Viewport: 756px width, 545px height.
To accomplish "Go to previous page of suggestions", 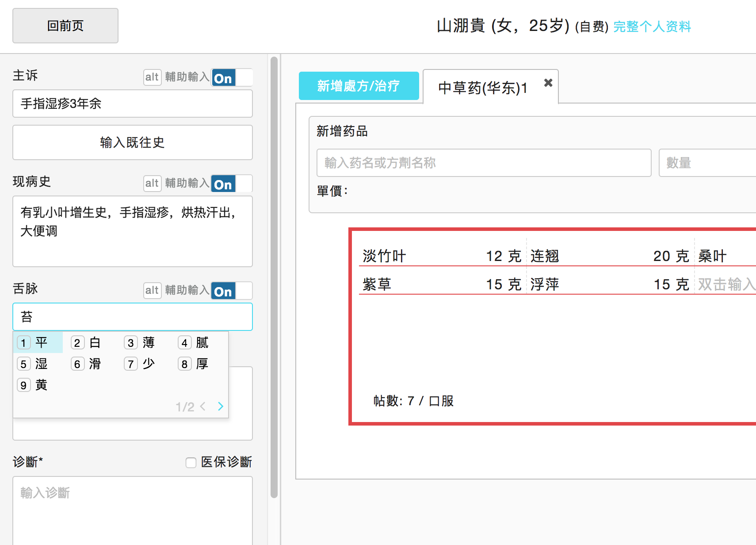I will 203,407.
